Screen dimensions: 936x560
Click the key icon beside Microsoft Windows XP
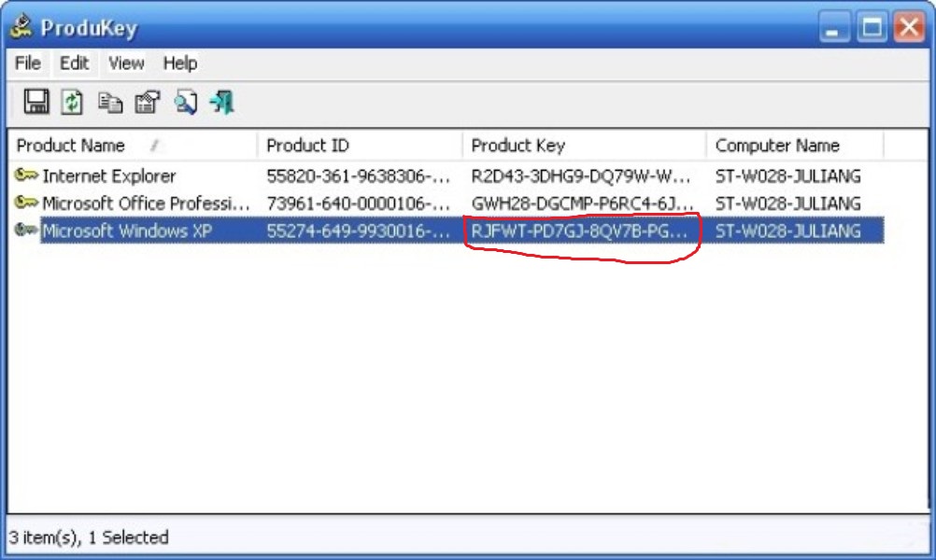coord(26,231)
